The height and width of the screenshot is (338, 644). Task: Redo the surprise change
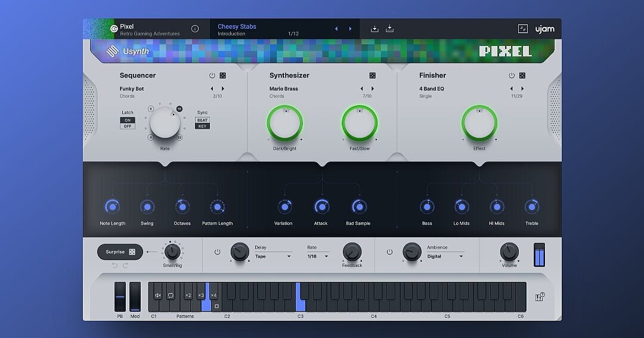[125, 266]
